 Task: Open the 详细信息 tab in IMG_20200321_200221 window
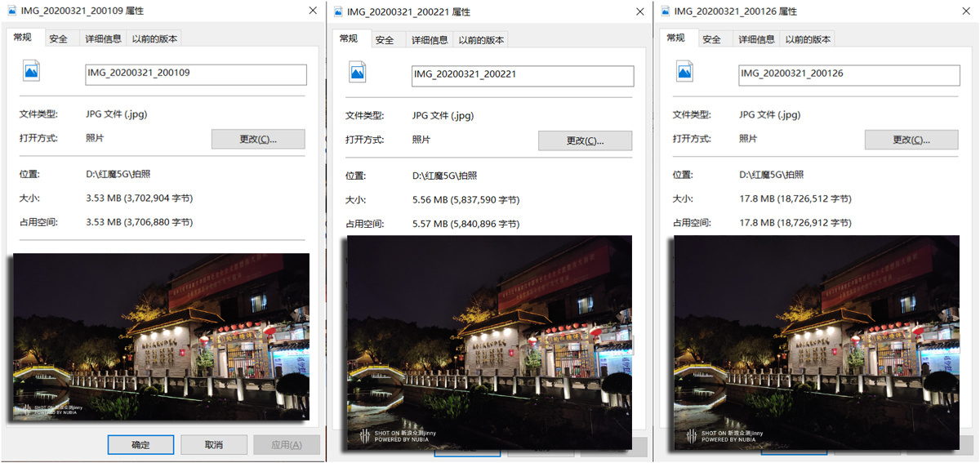(429, 40)
